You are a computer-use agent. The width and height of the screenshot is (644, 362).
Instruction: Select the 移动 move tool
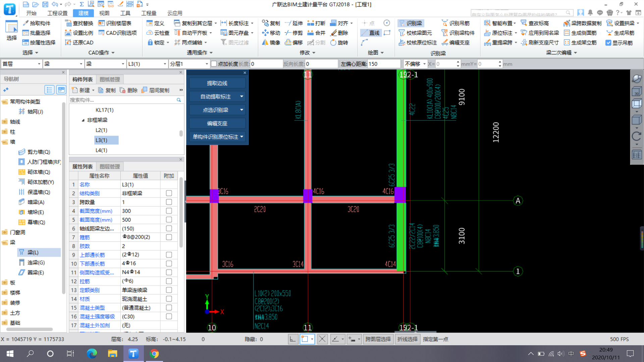[271, 33]
